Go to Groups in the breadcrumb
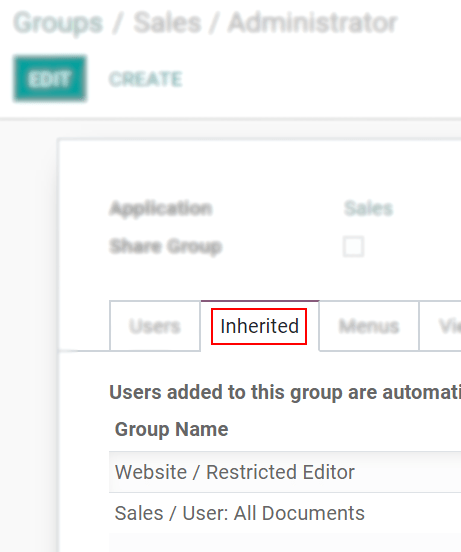461x552 pixels. coord(58,23)
